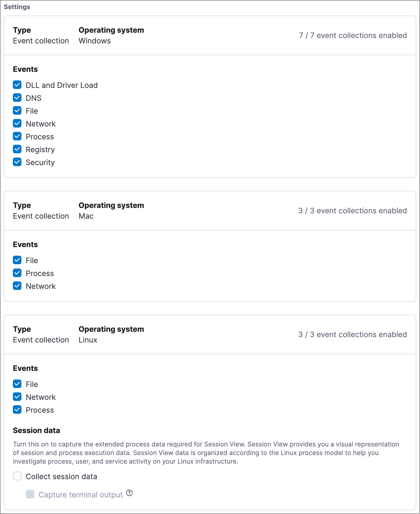Uncheck the Windows File events checkbox
The width and height of the screenshot is (420, 514).
[x=17, y=111]
